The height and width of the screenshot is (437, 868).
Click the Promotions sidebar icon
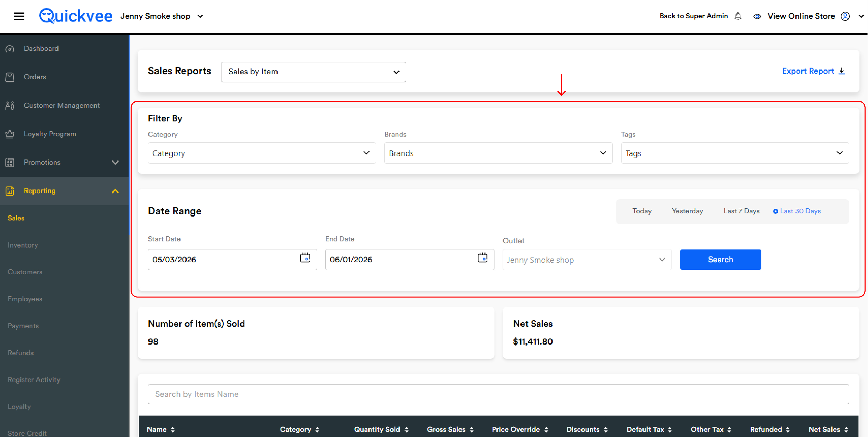click(x=10, y=162)
